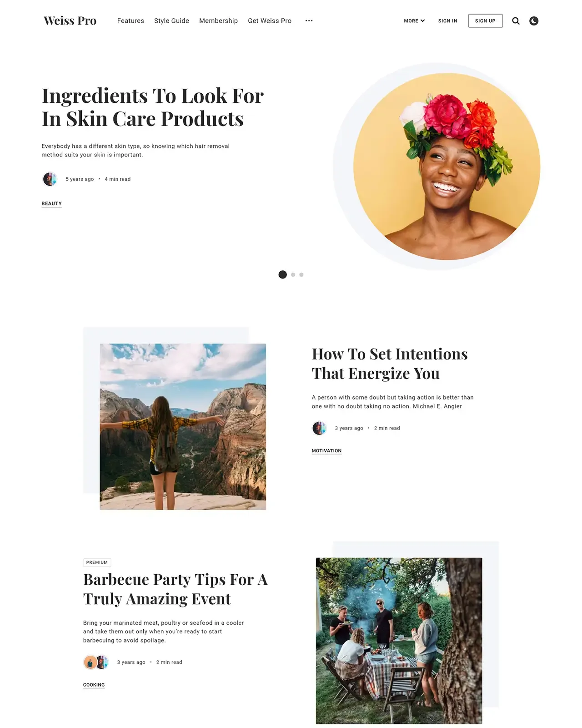This screenshot has height=728, width=582.
Task: Click the first orange author avatar on the Barbecue post
Action: coord(90,662)
